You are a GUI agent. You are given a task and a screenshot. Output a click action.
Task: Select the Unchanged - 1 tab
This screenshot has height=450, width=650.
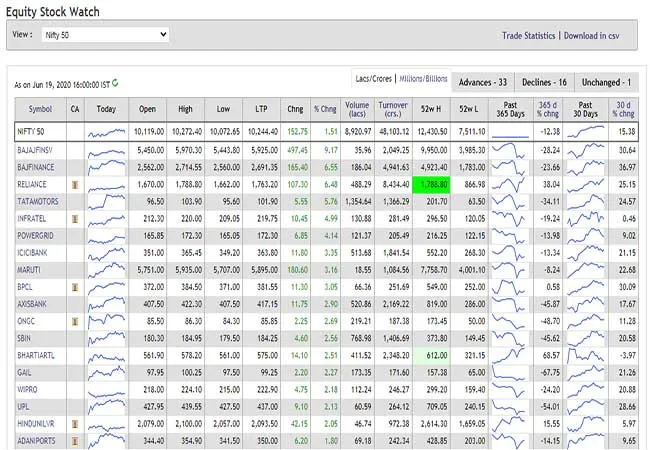coord(606,82)
